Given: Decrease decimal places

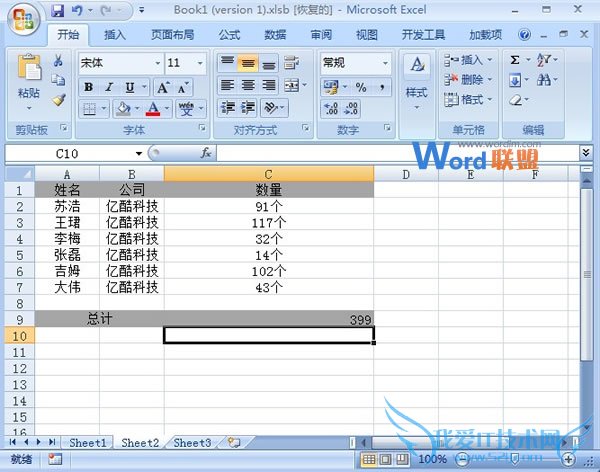Looking at the screenshot, I should (351, 109).
